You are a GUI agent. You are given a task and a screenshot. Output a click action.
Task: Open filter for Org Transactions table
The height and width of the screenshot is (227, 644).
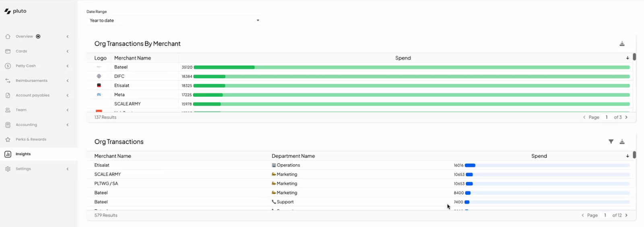(611, 142)
